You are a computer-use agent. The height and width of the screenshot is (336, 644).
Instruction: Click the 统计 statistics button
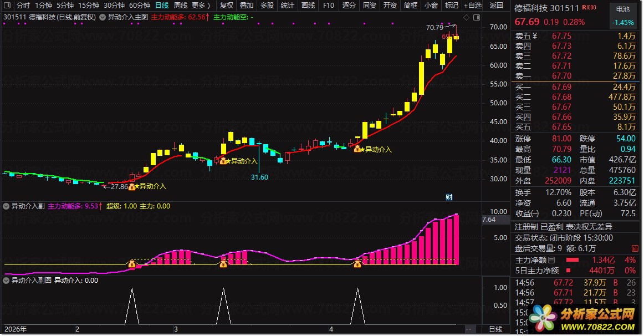pyautogui.click(x=288, y=6)
